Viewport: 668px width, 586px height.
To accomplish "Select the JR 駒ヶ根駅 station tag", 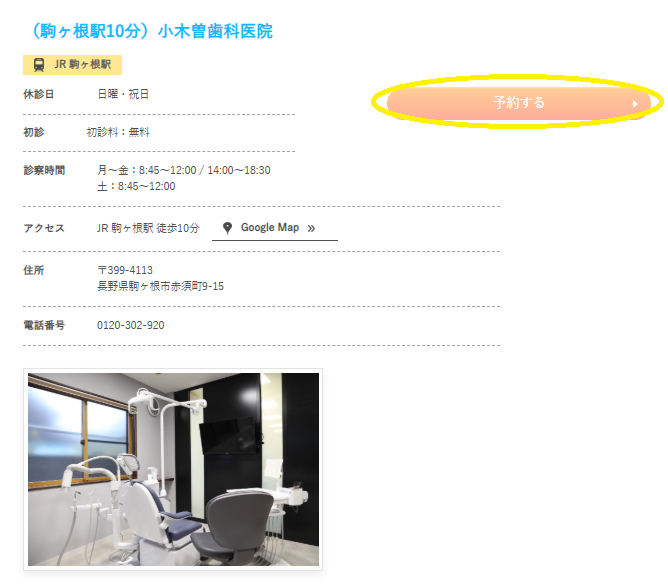I will [x=72, y=65].
